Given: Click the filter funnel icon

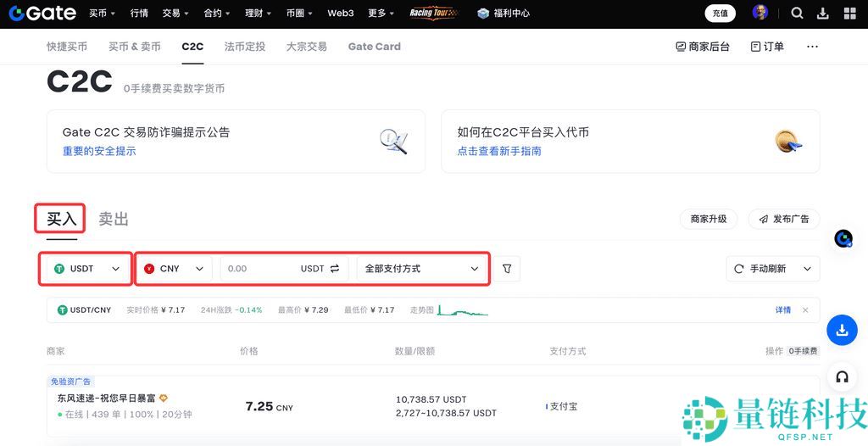Looking at the screenshot, I should click(507, 269).
